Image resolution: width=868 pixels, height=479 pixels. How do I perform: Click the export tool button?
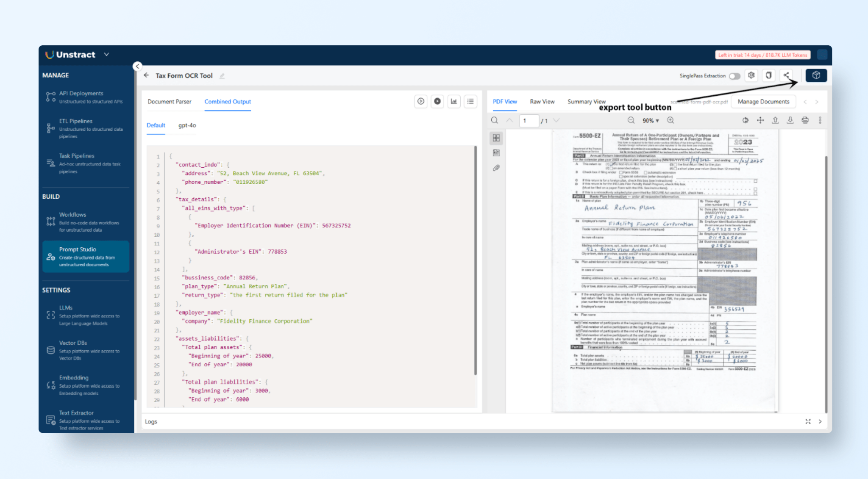click(816, 75)
